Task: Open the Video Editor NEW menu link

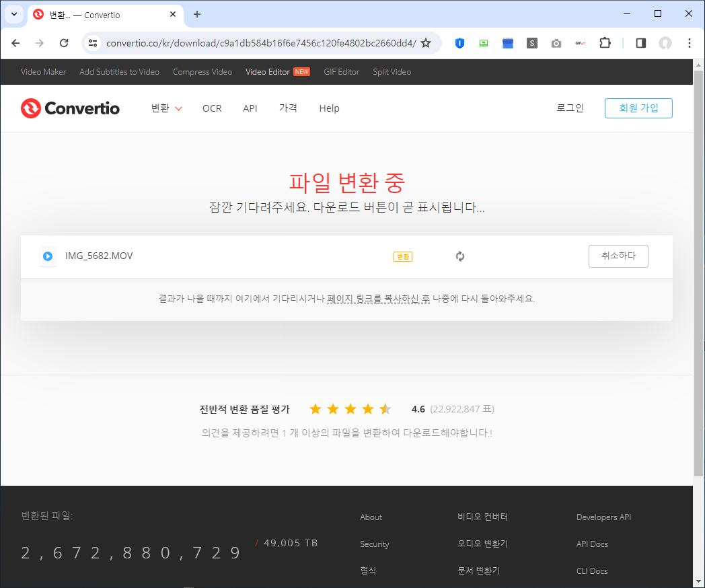Action: (272, 71)
